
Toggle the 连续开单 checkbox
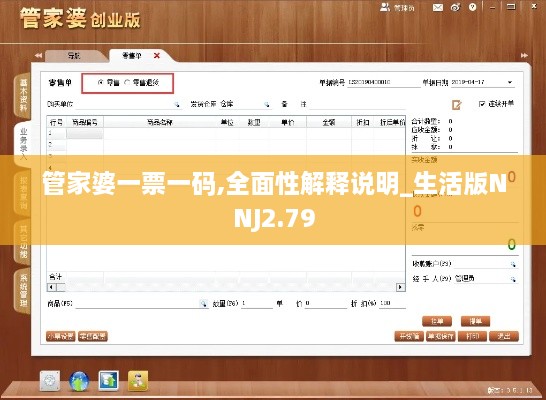click(x=482, y=104)
